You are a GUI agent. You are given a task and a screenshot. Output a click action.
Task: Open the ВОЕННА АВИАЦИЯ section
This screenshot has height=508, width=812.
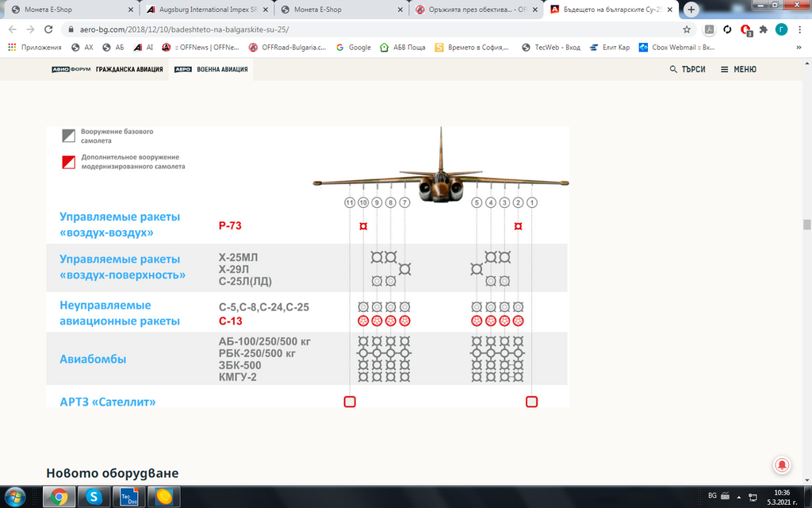coord(211,69)
